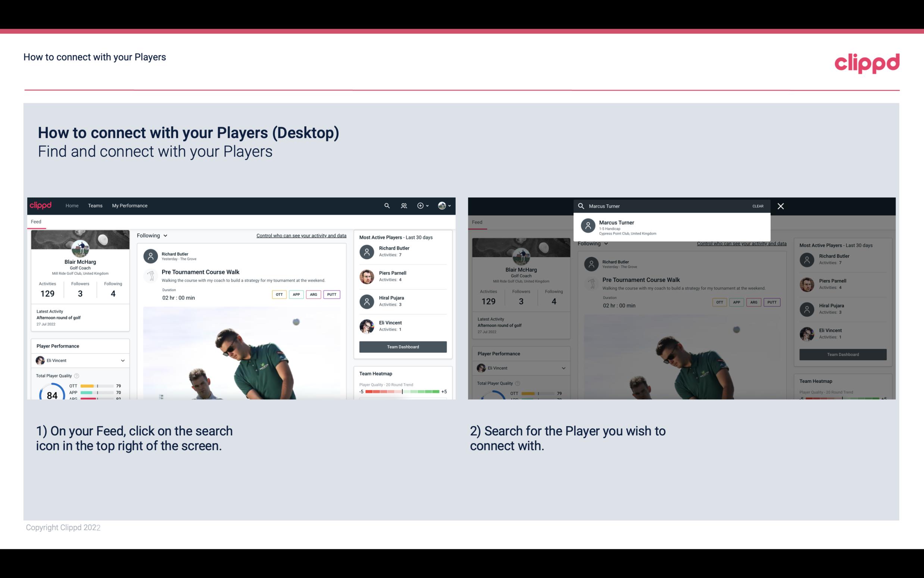Click the Team Dashboard button
The image size is (924, 578).
(x=402, y=346)
